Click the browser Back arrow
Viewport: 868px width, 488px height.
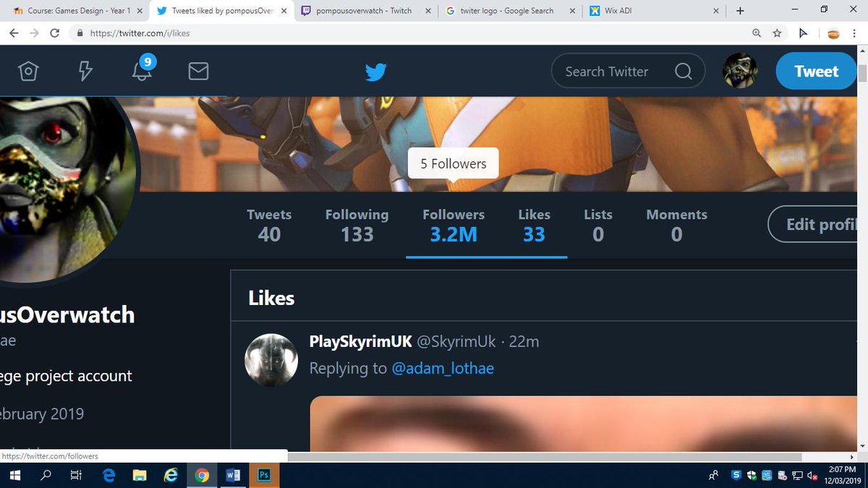pyautogui.click(x=14, y=33)
